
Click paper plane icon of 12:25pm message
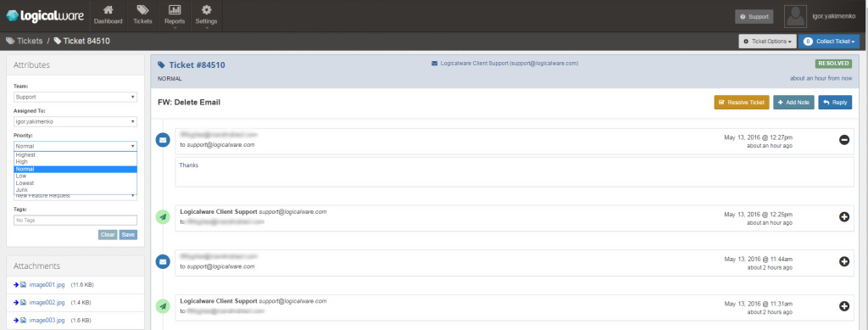click(163, 218)
